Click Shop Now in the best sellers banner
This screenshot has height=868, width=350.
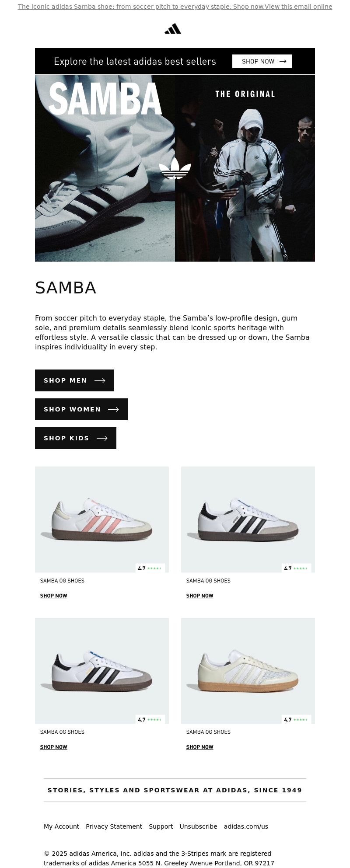point(262,61)
